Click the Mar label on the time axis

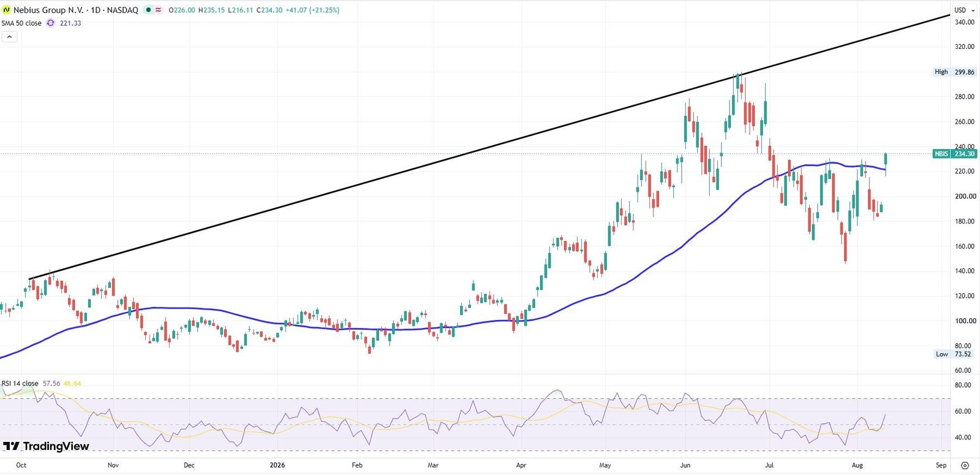(x=433, y=465)
